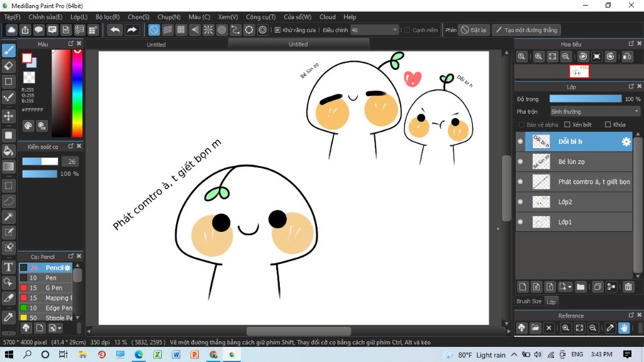Duplicate the current layer
Screen dimensions: 644x362
click(x=597, y=287)
